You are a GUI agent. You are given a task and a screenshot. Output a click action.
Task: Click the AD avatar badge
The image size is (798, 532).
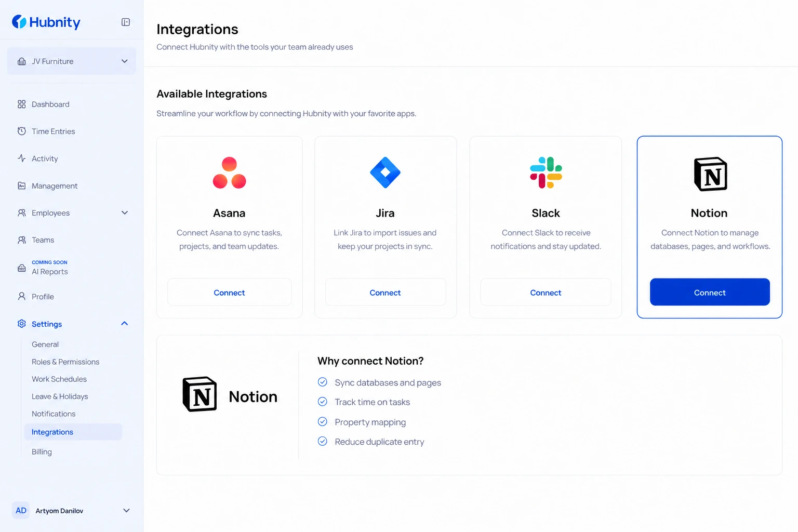[21, 511]
